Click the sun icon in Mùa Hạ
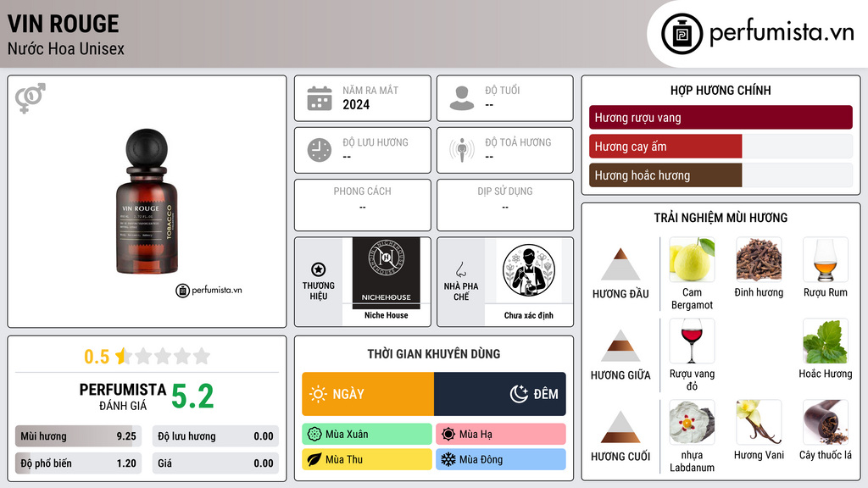This screenshot has height=488, width=868. pyautogui.click(x=448, y=435)
